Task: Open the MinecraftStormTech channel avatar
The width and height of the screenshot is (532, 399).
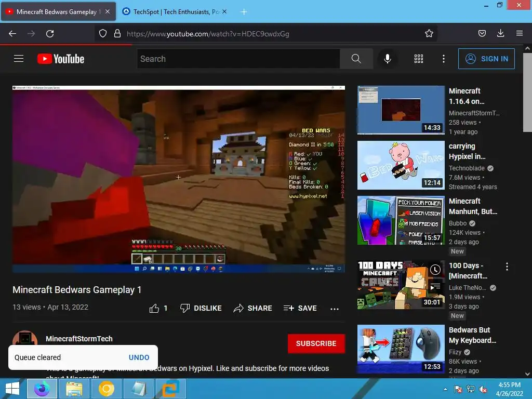Action: coord(25,338)
